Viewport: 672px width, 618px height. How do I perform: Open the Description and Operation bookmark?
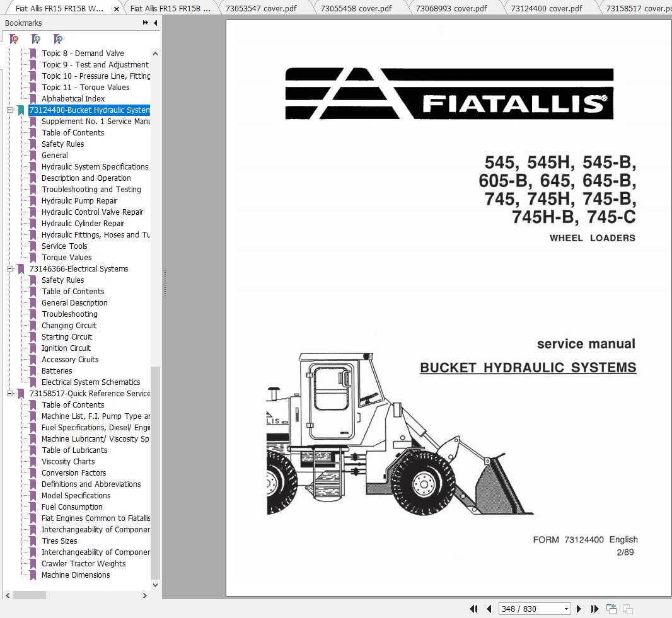pos(86,178)
